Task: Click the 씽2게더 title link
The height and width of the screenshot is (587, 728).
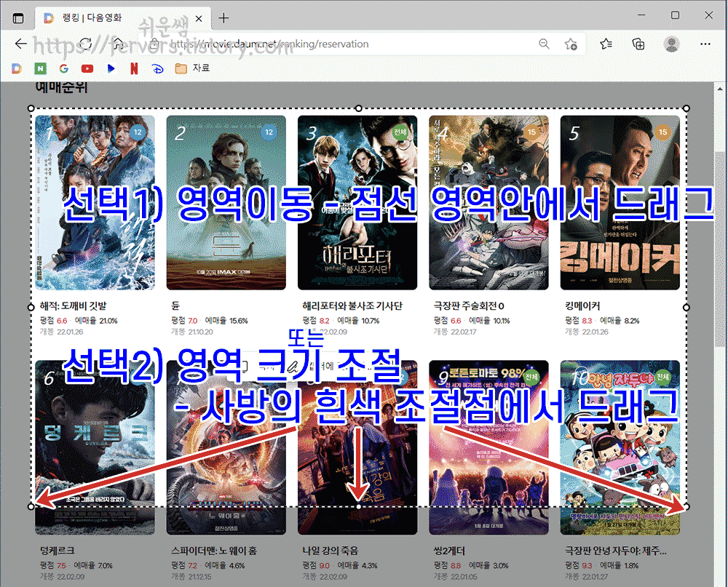Action: click(449, 551)
